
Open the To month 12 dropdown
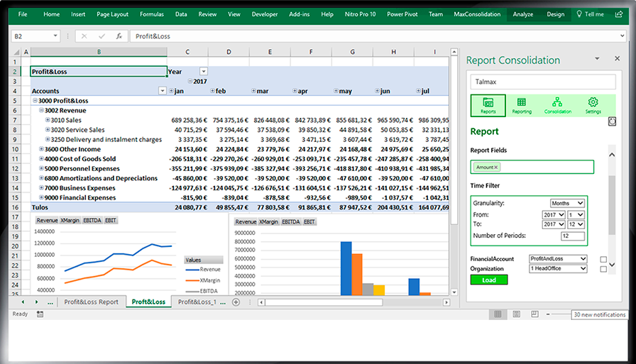[x=576, y=224]
